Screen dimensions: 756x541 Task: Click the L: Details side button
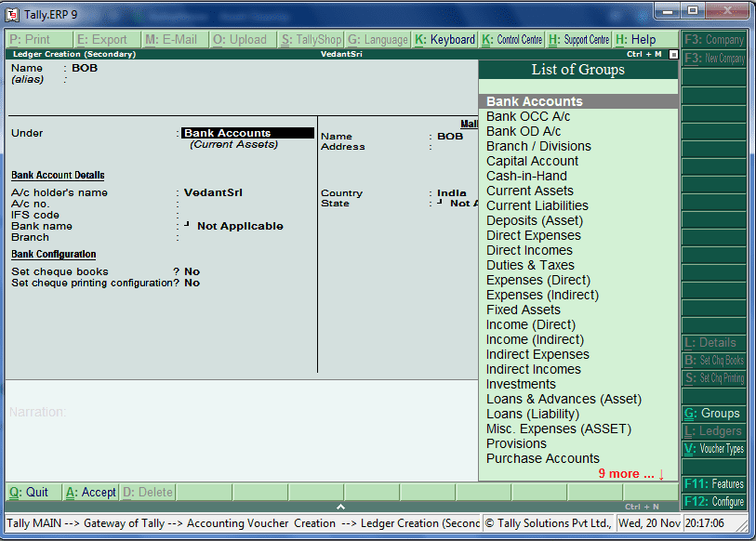pos(714,343)
